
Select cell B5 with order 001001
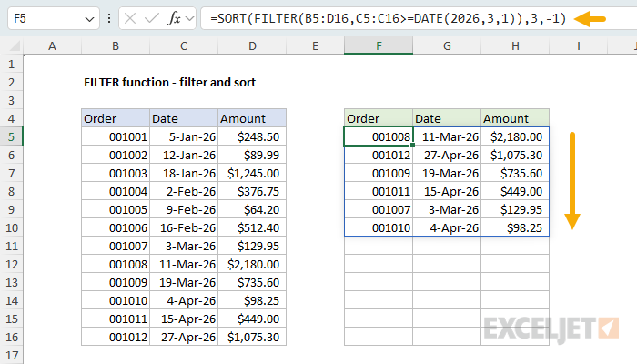click(116, 136)
